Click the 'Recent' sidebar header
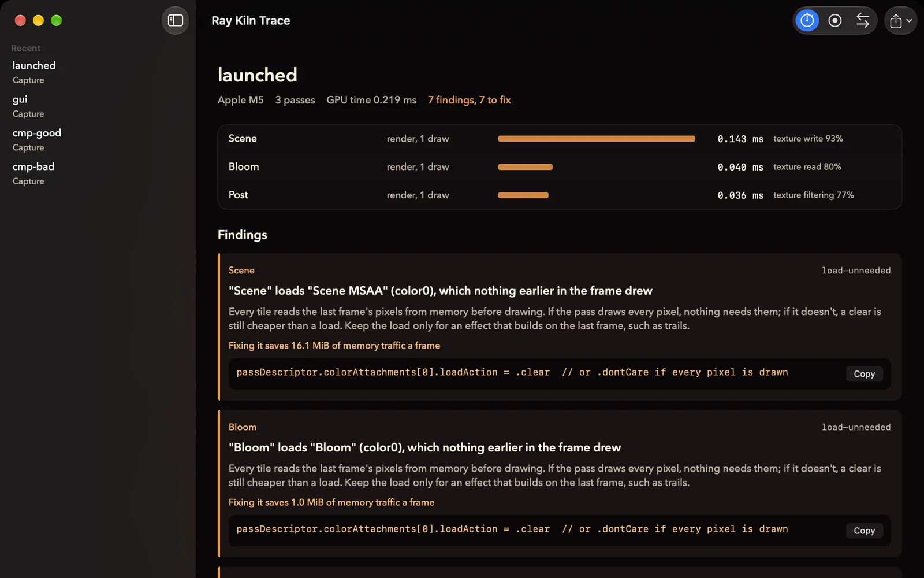This screenshot has width=924, height=578. tap(25, 49)
